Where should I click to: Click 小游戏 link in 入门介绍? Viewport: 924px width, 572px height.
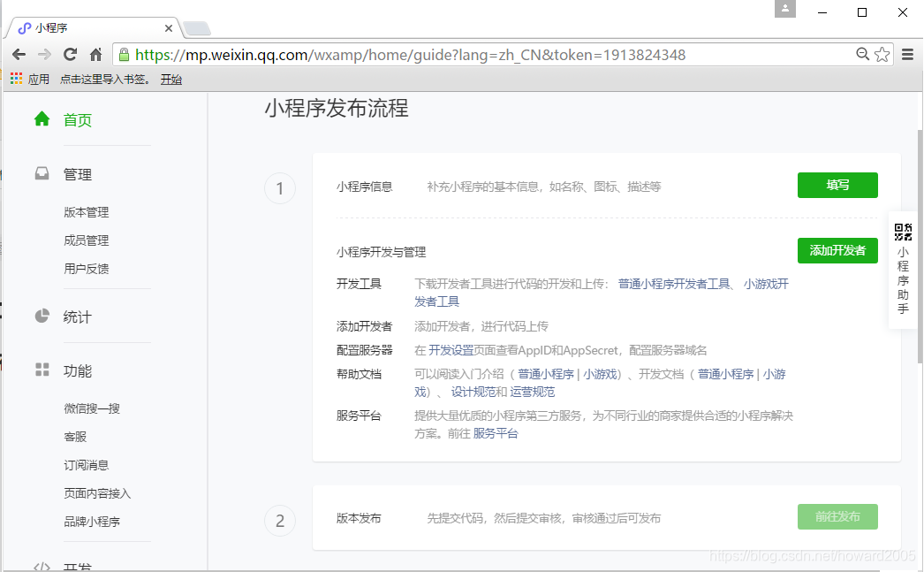click(x=599, y=375)
